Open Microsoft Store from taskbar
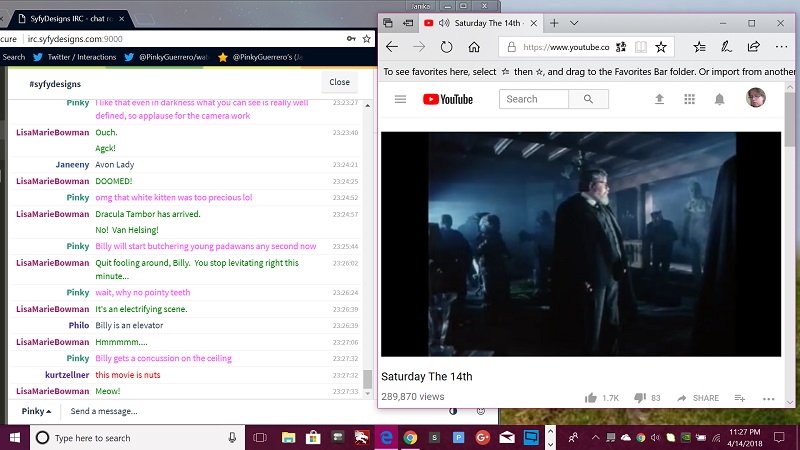Viewport: 800px width, 450px height. (313, 438)
